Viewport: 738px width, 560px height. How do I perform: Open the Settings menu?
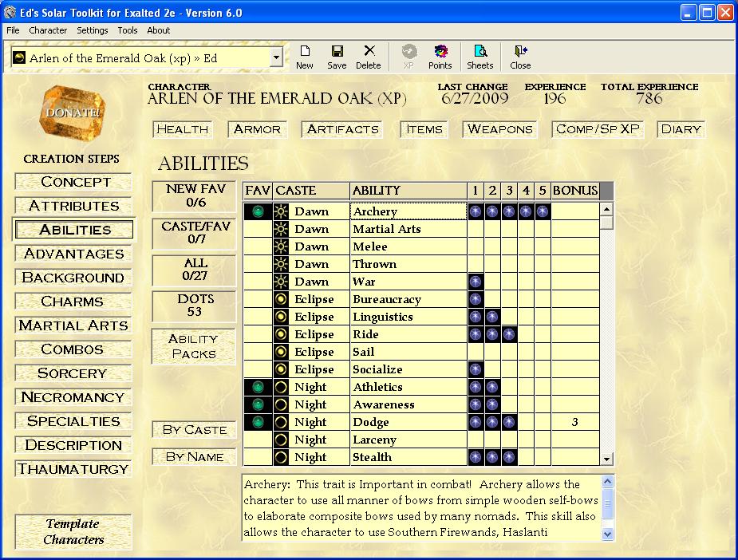(x=93, y=30)
